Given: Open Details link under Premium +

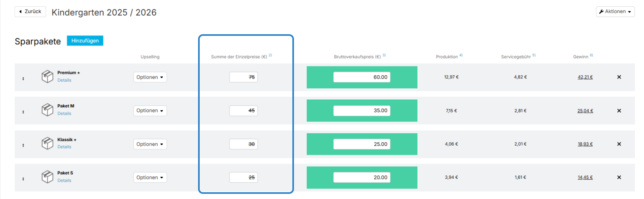Looking at the screenshot, I should point(64,80).
